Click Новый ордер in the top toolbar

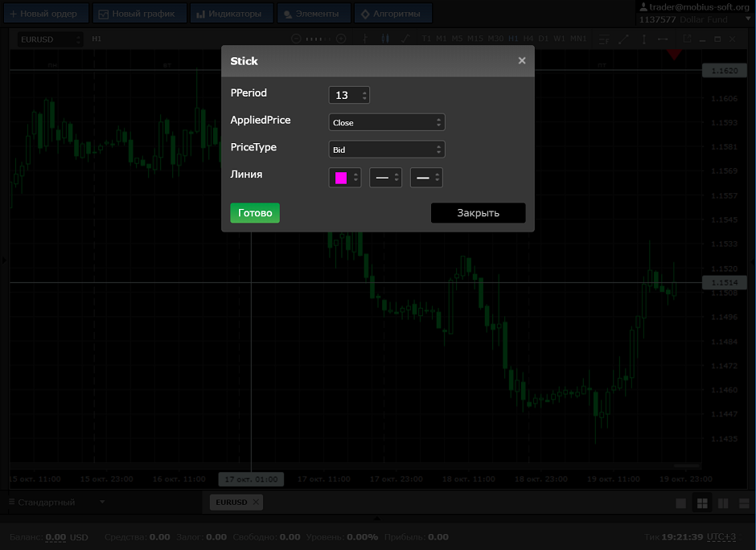pos(44,14)
